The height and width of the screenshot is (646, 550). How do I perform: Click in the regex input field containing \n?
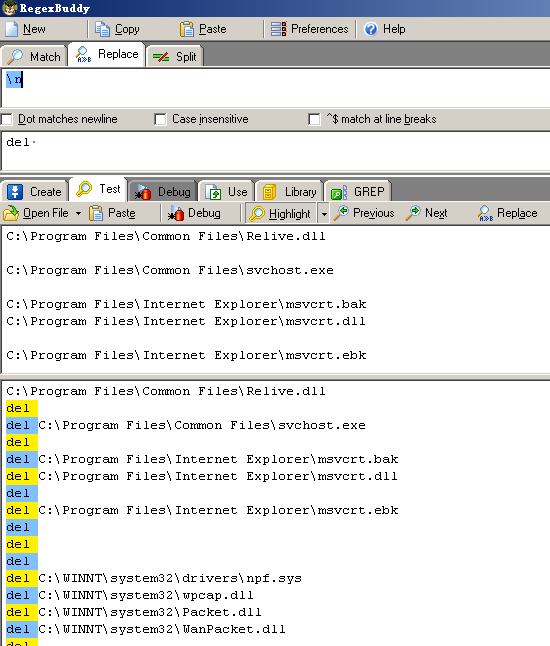(275, 88)
